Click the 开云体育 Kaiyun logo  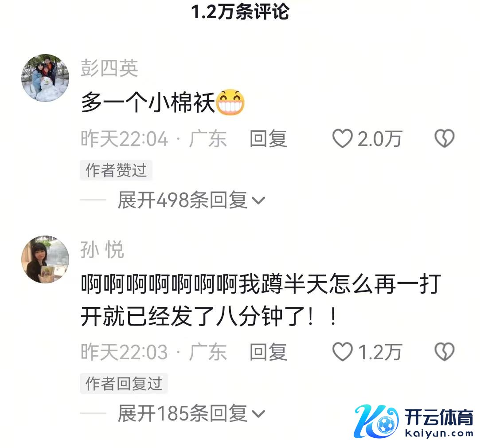tap(414, 421)
